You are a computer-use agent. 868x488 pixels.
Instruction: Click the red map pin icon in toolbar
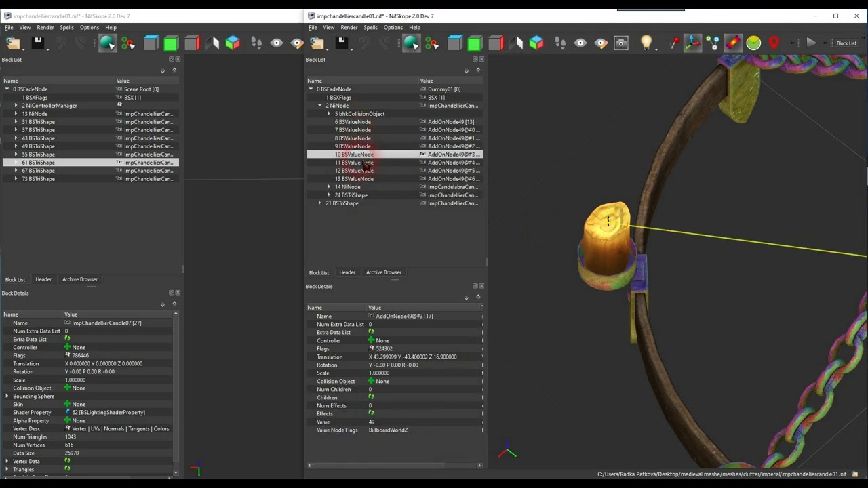click(x=774, y=43)
